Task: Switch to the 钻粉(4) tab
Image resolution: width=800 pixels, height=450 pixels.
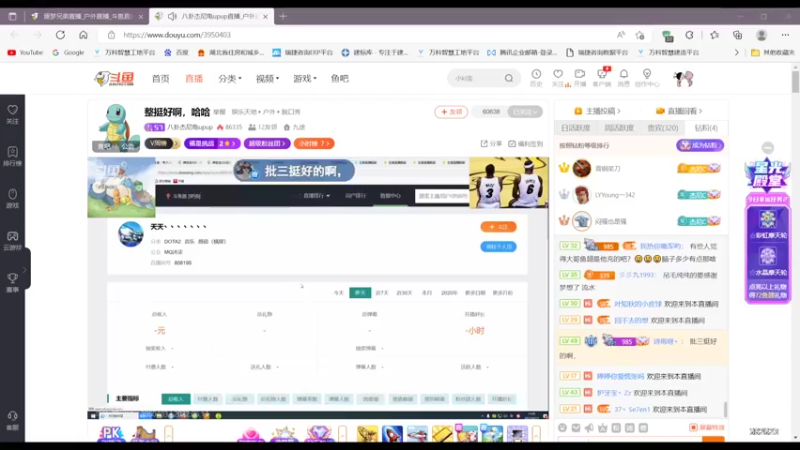Action: click(706, 128)
